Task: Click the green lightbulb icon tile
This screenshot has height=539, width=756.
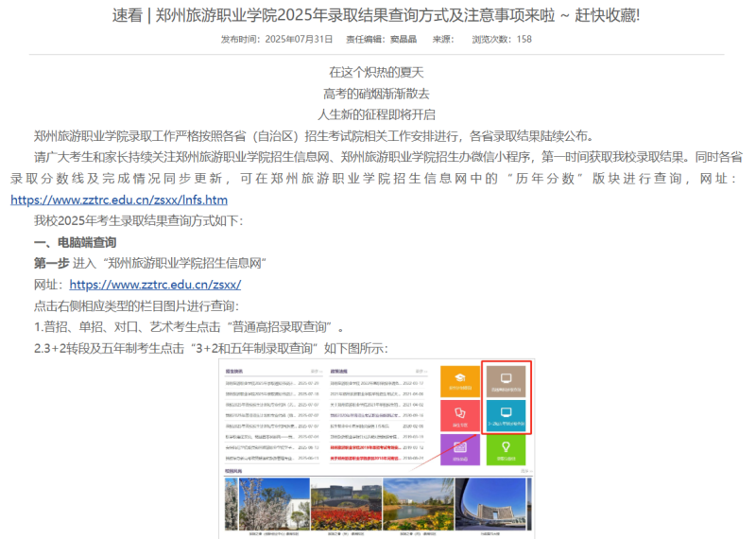Action: [506, 450]
